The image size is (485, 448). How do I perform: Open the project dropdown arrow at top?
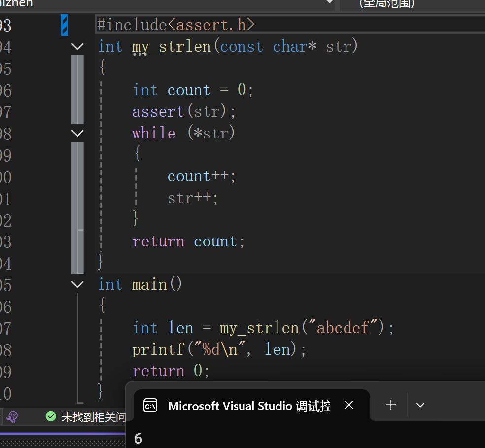329,2
